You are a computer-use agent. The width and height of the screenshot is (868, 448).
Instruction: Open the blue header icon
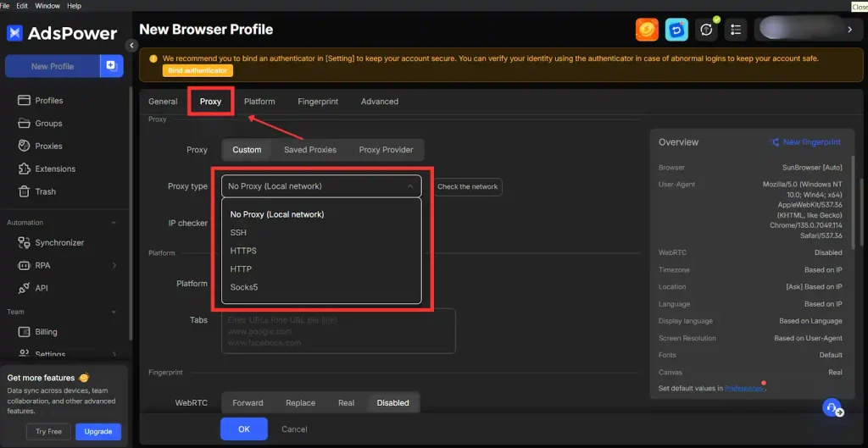pyautogui.click(x=676, y=30)
